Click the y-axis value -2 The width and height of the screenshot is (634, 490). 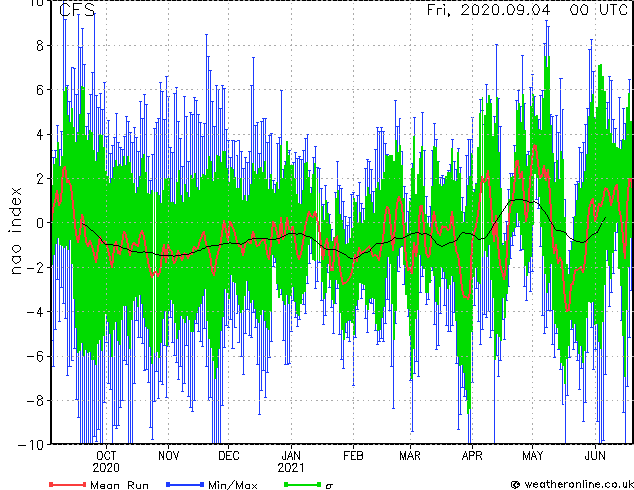[35, 267]
